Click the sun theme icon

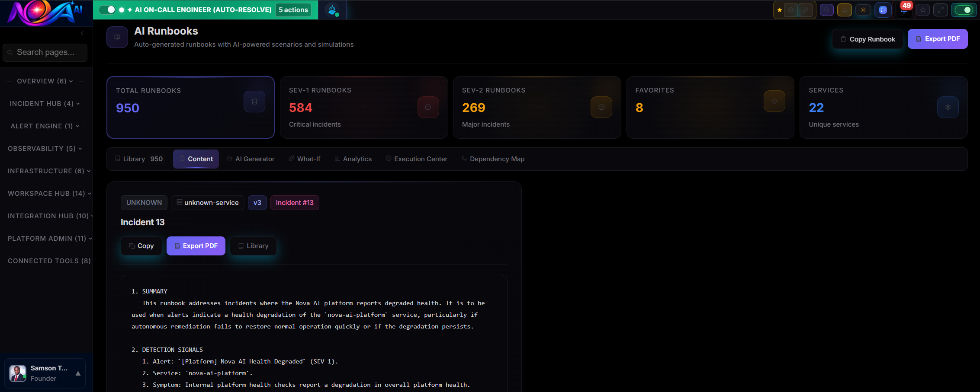[863, 10]
